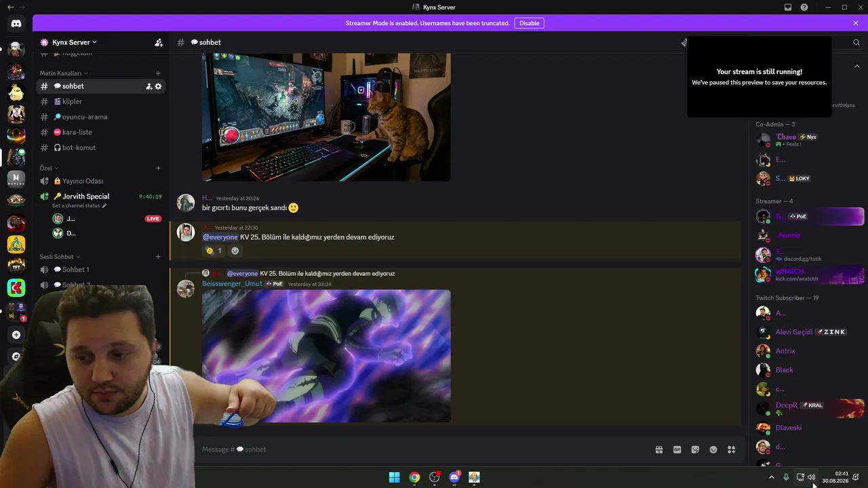The image size is (868, 488).
Task: Click create invite icon on sohbet channel
Action: click(x=149, y=86)
